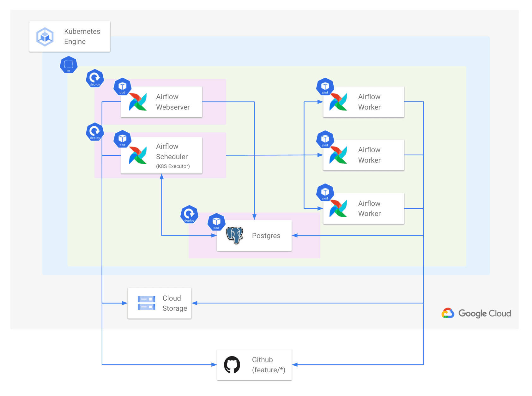The height and width of the screenshot is (396, 532).
Task: Select the Airflow Scheduler (K8S Executor) label
Action: coord(173,156)
